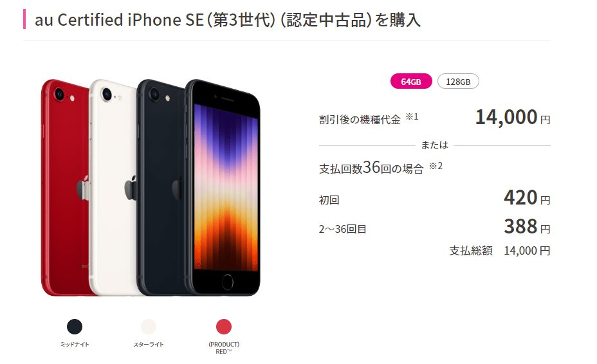Click the front-facing iPhone display wallpaper
This screenshot has height=364, width=597.
click(x=226, y=187)
